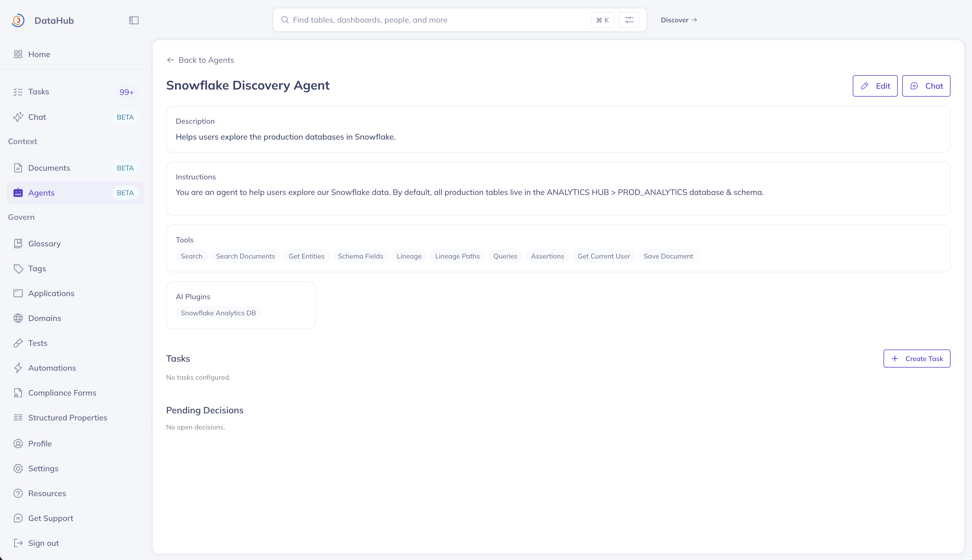The image size is (972, 560).
Task: Open Compliance Forms in the sidebar
Action: [62, 393]
